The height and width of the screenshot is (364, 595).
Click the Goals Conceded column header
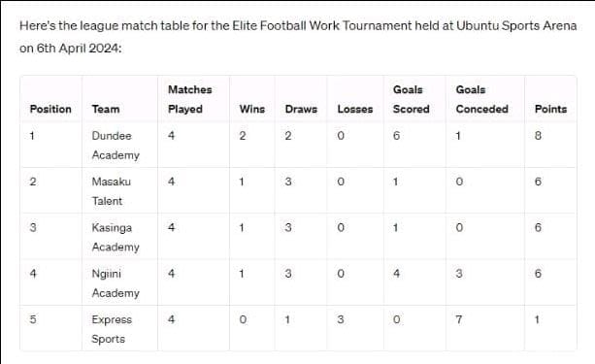481,99
